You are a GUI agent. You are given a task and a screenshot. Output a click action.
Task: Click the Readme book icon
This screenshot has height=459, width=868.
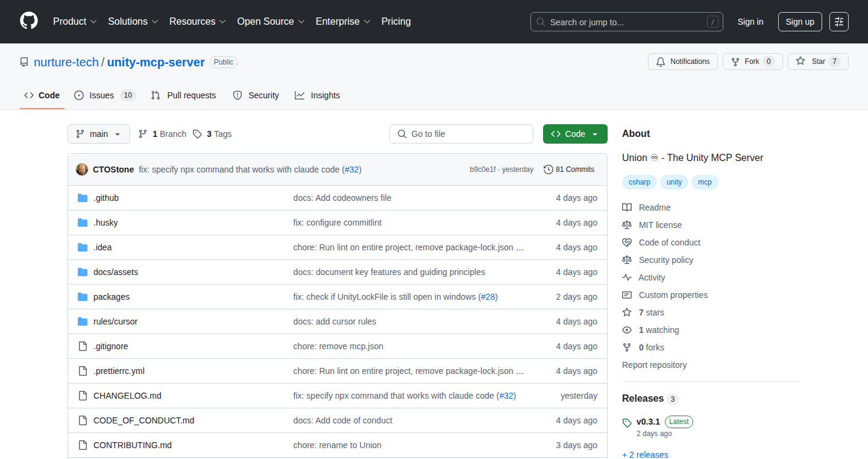click(x=627, y=207)
